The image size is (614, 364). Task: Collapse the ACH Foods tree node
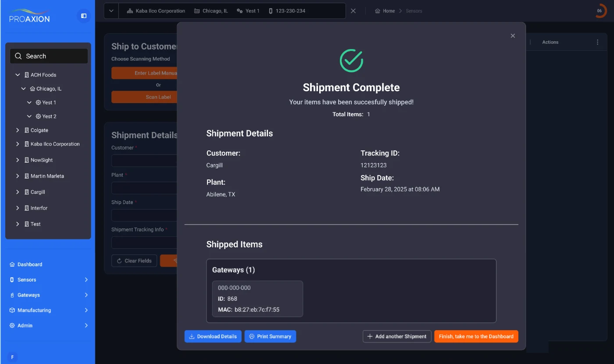click(x=18, y=75)
